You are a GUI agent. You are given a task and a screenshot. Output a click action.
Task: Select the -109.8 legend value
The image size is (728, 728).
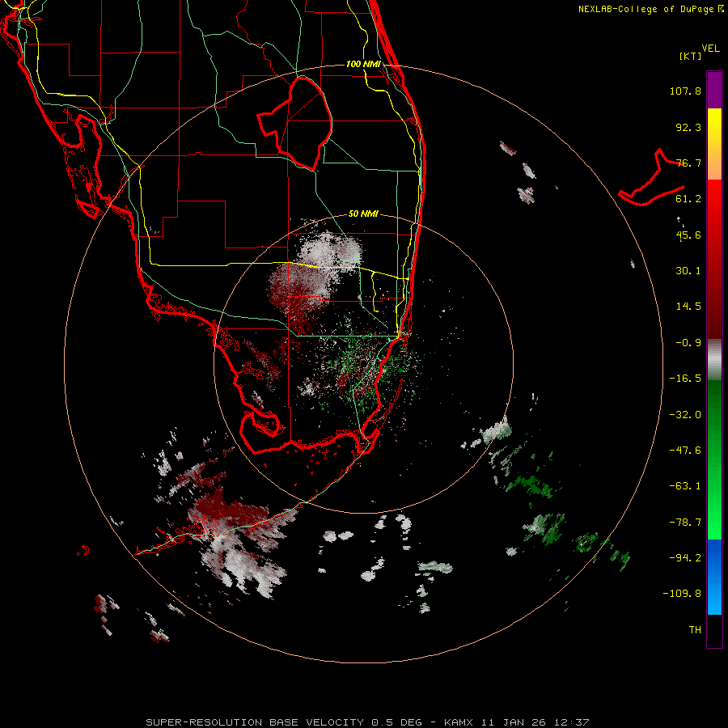pyautogui.click(x=682, y=594)
